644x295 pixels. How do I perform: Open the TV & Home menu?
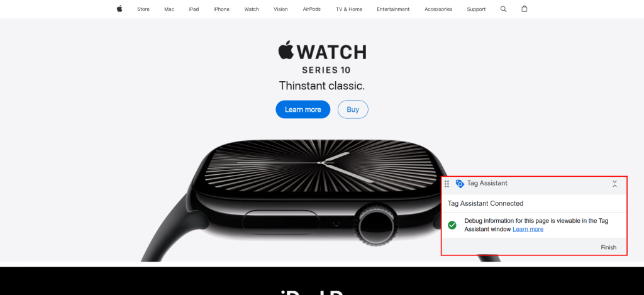tap(349, 9)
